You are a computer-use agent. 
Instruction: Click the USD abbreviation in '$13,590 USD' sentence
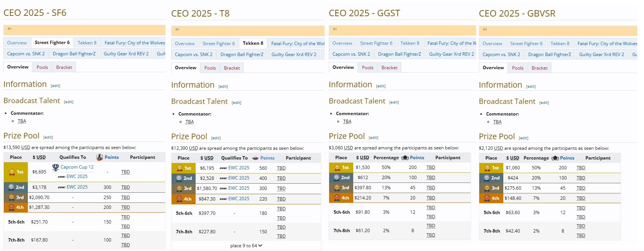point(26,148)
